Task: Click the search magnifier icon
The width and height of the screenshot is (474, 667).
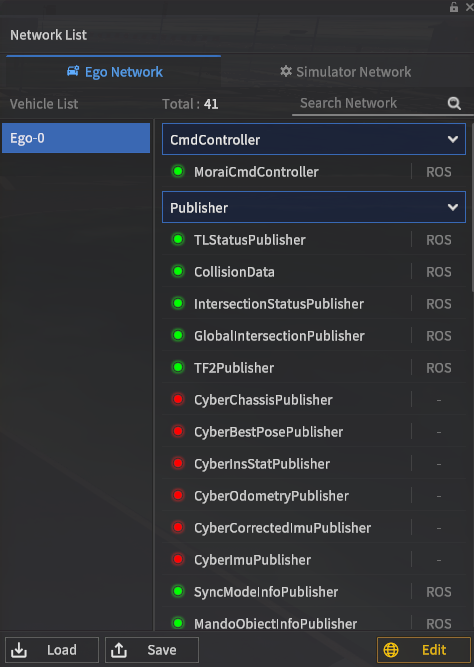Action: tap(454, 103)
